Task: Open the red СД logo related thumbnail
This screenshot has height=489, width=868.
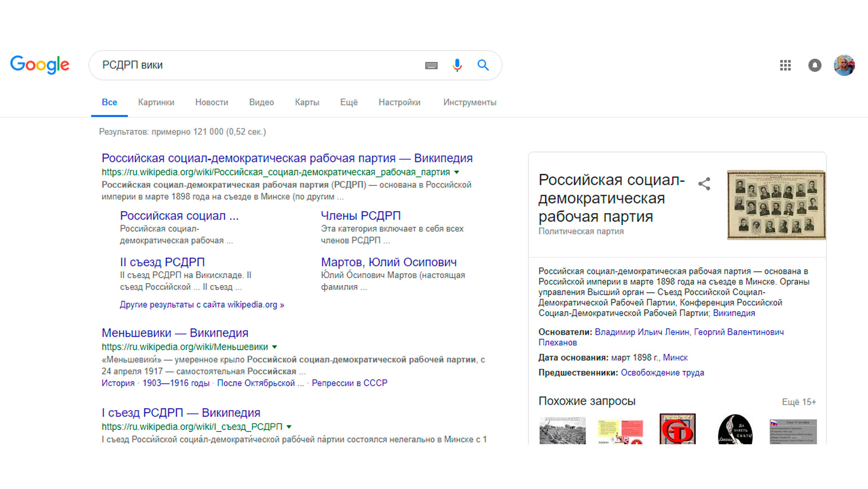Action: [677, 429]
